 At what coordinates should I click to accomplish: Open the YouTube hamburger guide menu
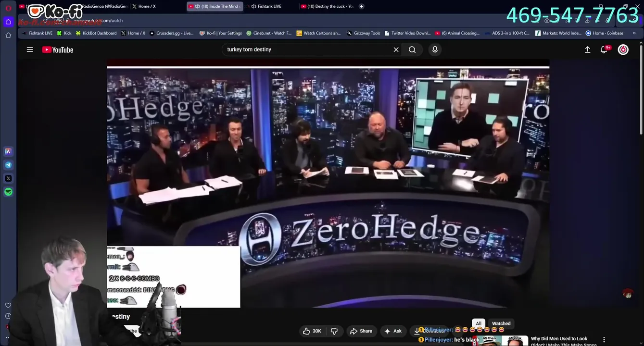point(30,49)
